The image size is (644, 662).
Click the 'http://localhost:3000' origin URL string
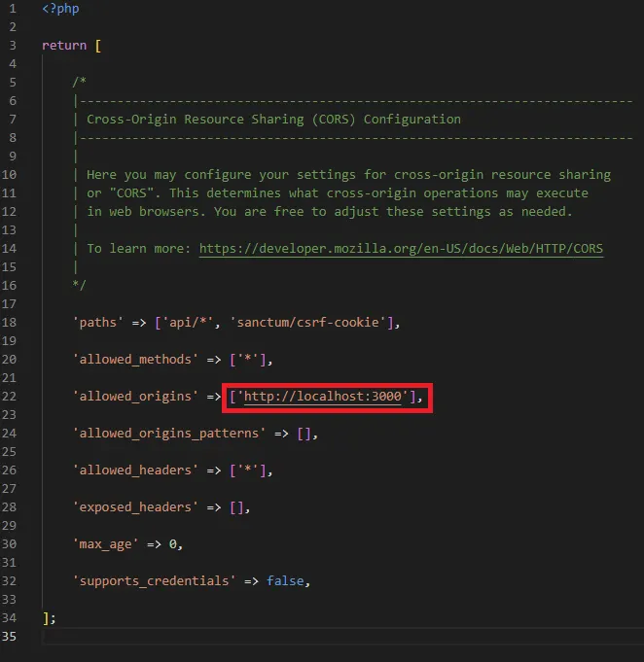click(322, 396)
